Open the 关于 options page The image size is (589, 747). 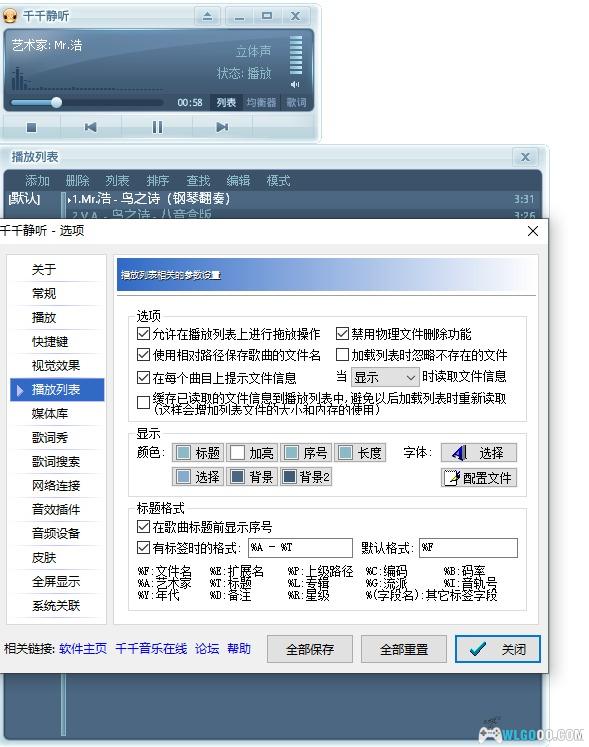click(44, 270)
